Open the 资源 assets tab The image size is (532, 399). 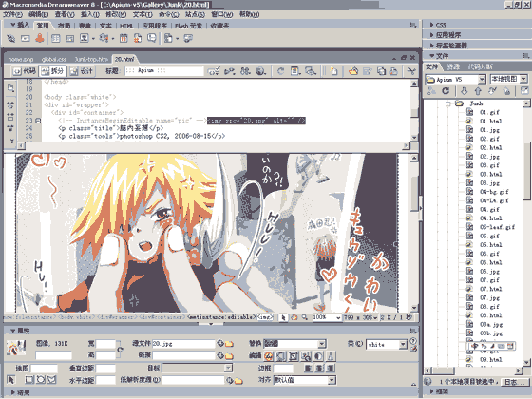pos(453,66)
